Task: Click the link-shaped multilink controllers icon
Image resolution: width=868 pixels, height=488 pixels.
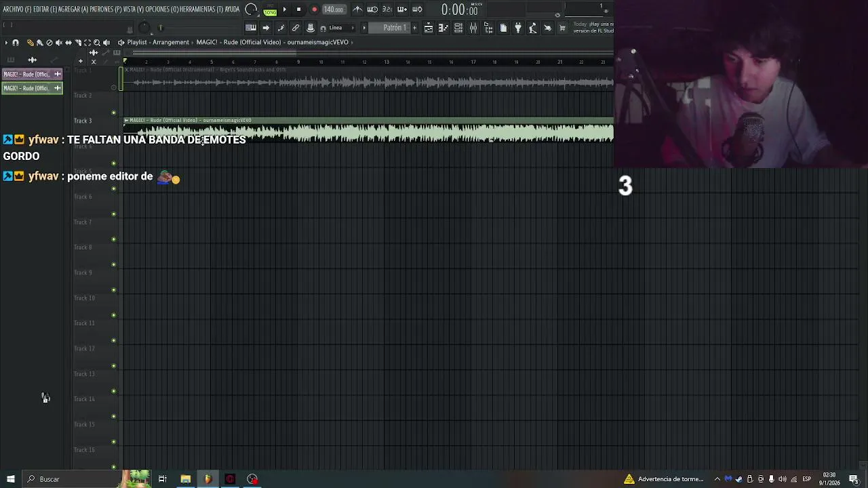Action: click(x=296, y=28)
